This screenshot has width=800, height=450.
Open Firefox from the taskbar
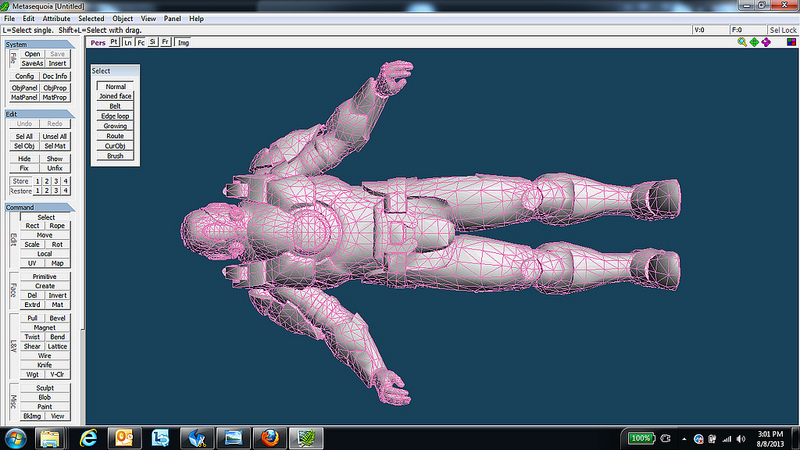pyautogui.click(x=269, y=438)
